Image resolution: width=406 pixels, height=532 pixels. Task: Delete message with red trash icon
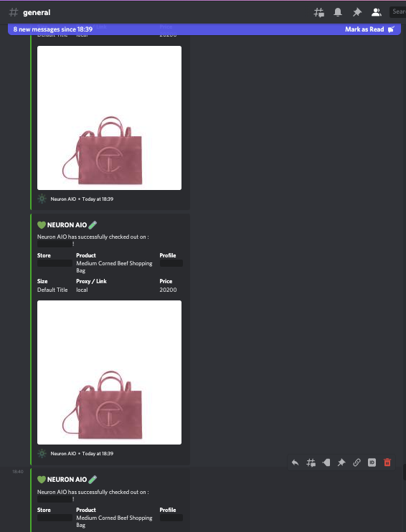tap(387, 462)
